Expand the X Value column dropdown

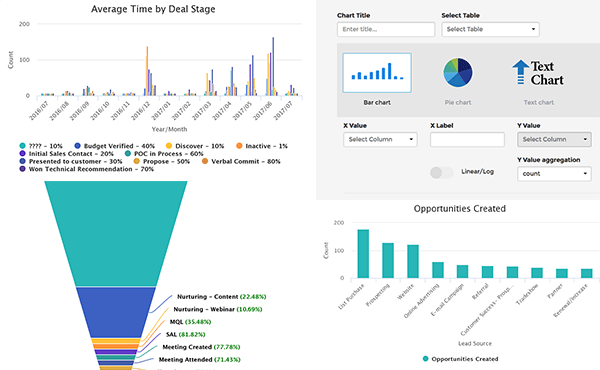click(380, 139)
